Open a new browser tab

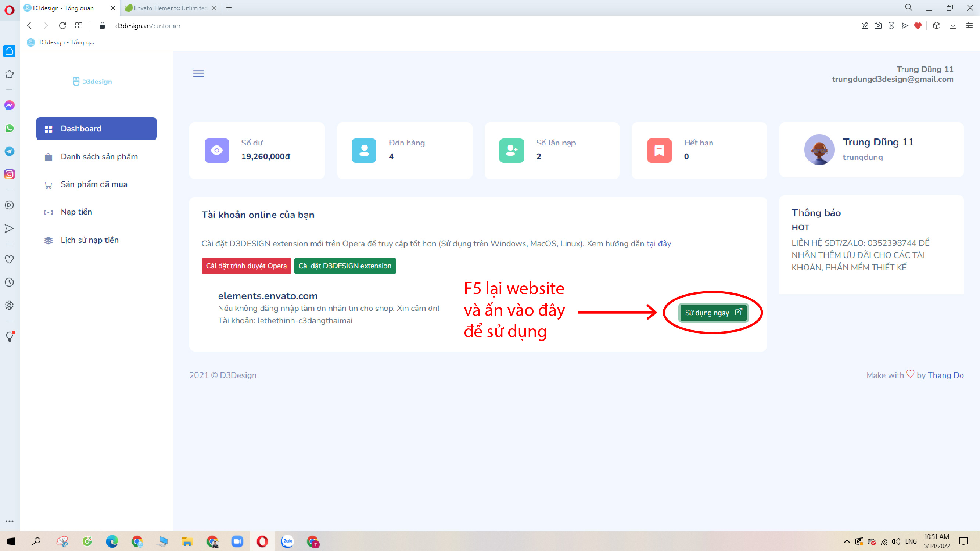(x=229, y=8)
